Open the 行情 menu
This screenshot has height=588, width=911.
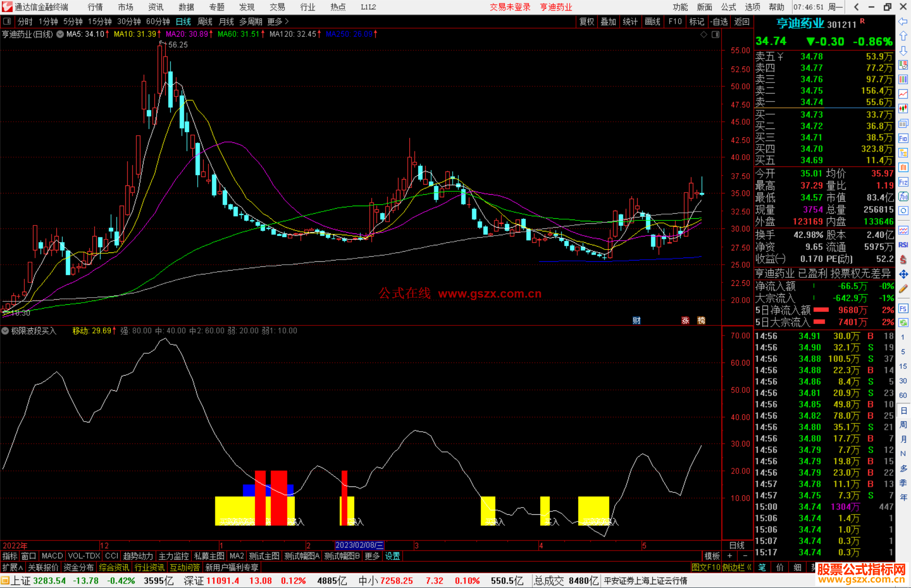95,7
